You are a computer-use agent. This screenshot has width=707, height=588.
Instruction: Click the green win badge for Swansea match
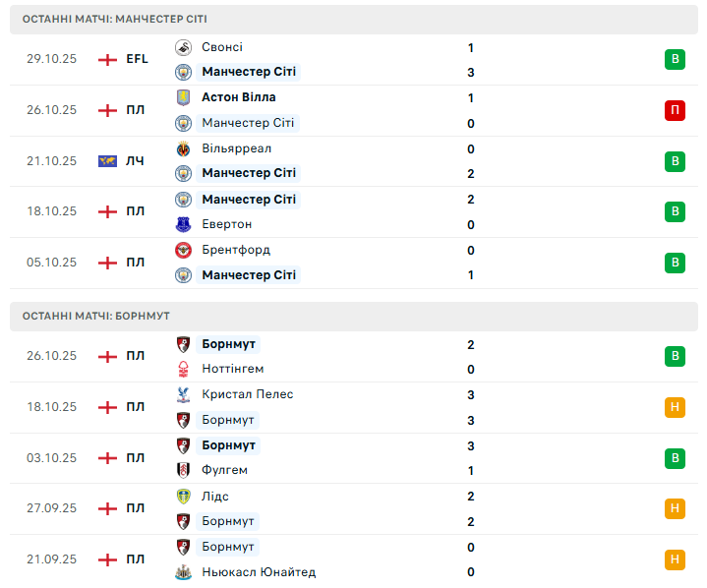click(675, 59)
